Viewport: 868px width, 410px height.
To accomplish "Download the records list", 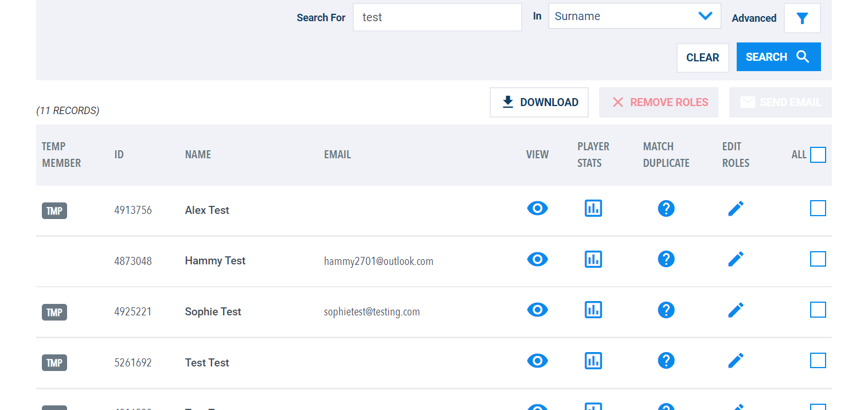I will point(539,102).
